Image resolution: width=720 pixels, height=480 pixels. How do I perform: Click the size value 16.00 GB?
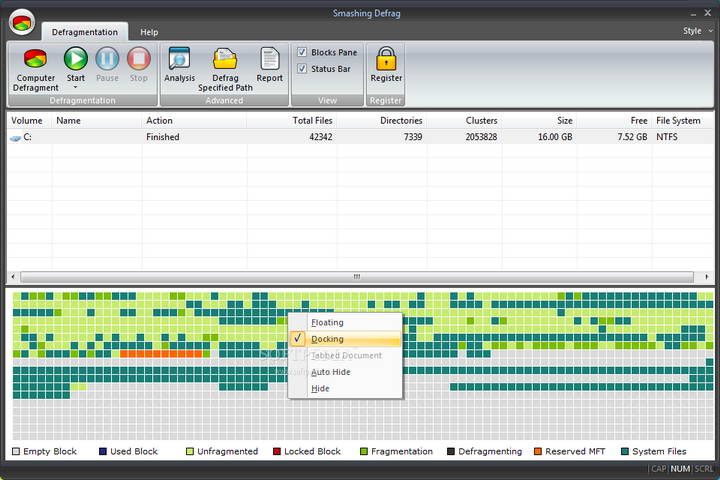coord(555,137)
